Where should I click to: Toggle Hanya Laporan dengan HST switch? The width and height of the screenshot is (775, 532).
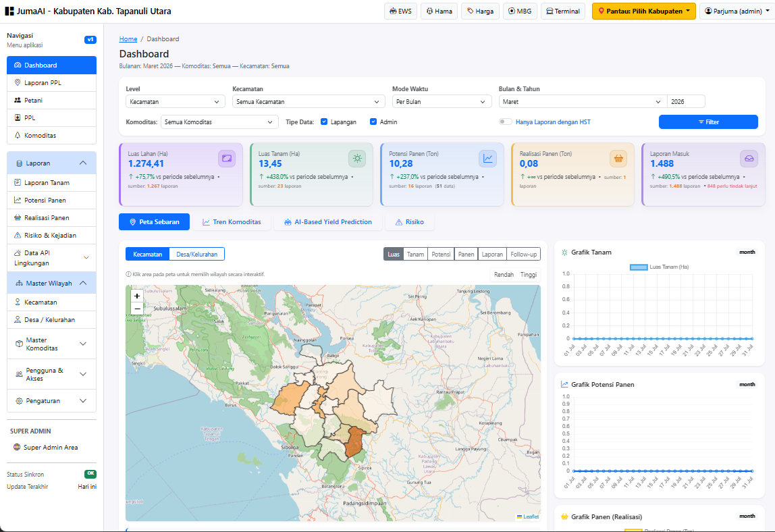pyautogui.click(x=505, y=122)
